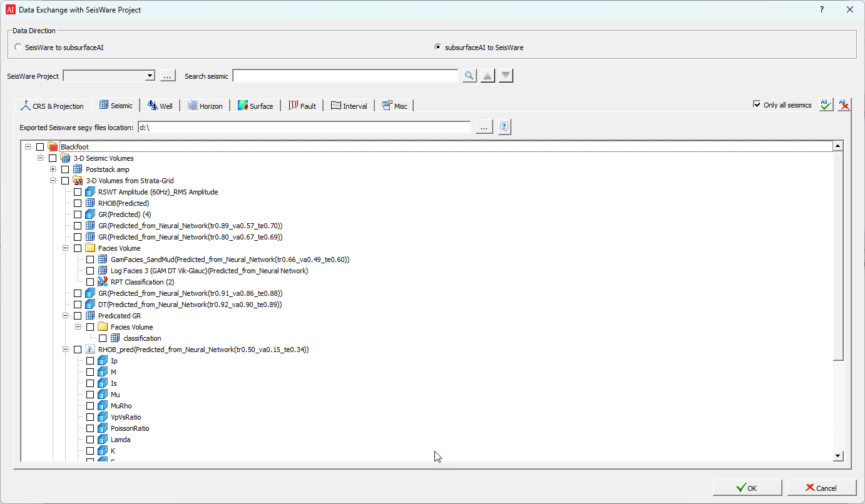Check the Mu volume checkbox
This screenshot has width=865, height=504.
click(x=90, y=395)
